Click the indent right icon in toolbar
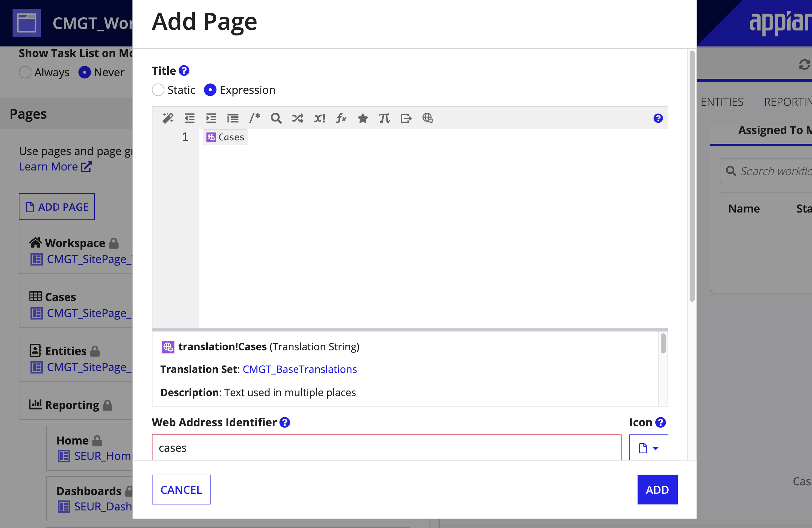Screen dimensions: 812x528 pos(211,118)
